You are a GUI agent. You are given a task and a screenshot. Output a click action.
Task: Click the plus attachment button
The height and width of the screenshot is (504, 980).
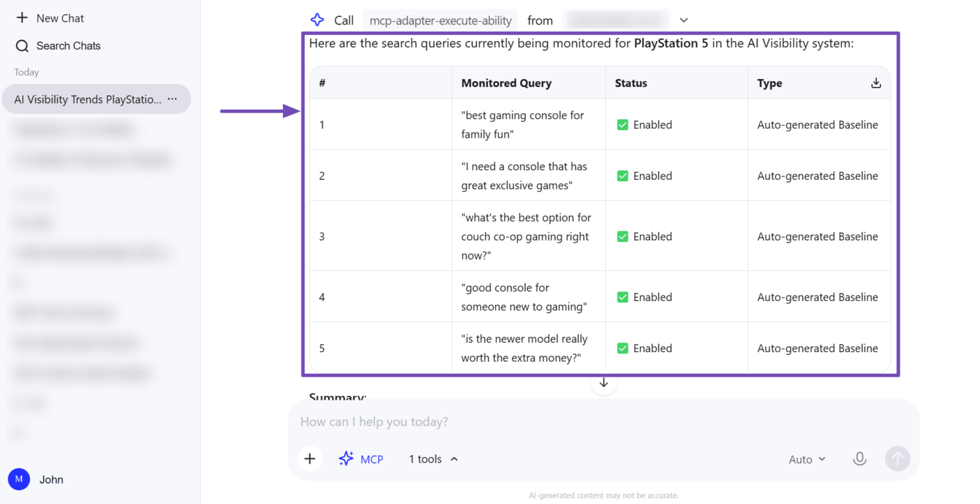point(310,459)
